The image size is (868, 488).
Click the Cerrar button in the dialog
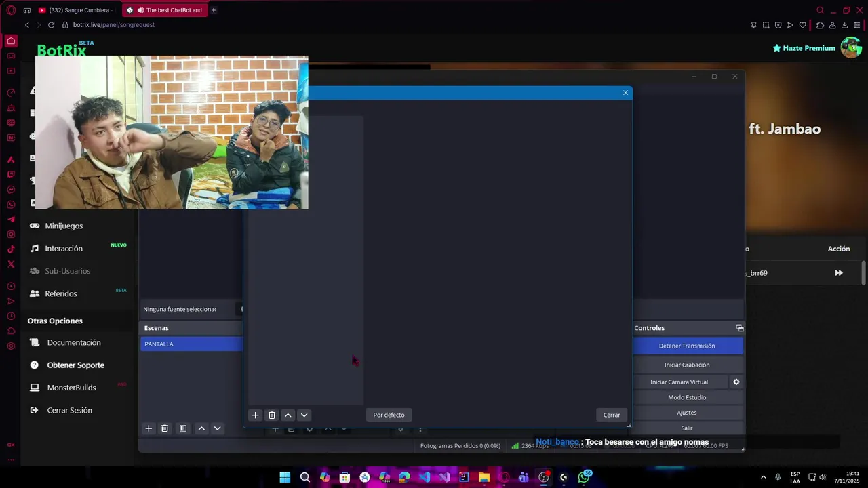612,415
